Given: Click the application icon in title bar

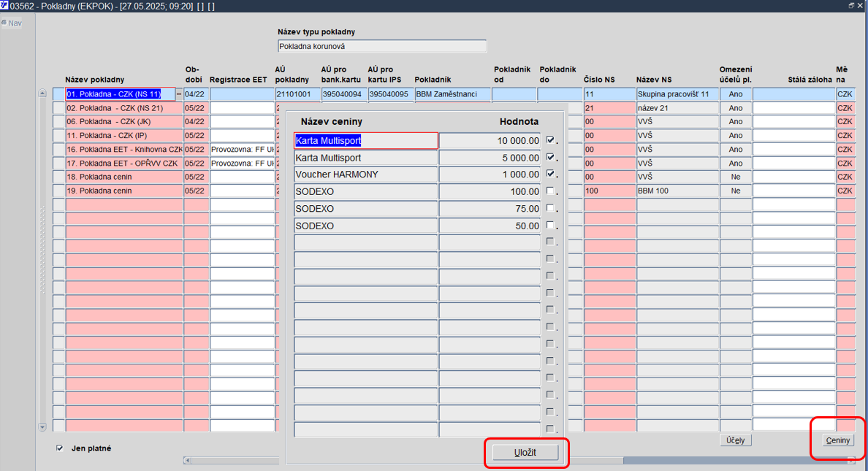Looking at the screenshot, I should point(4,6).
